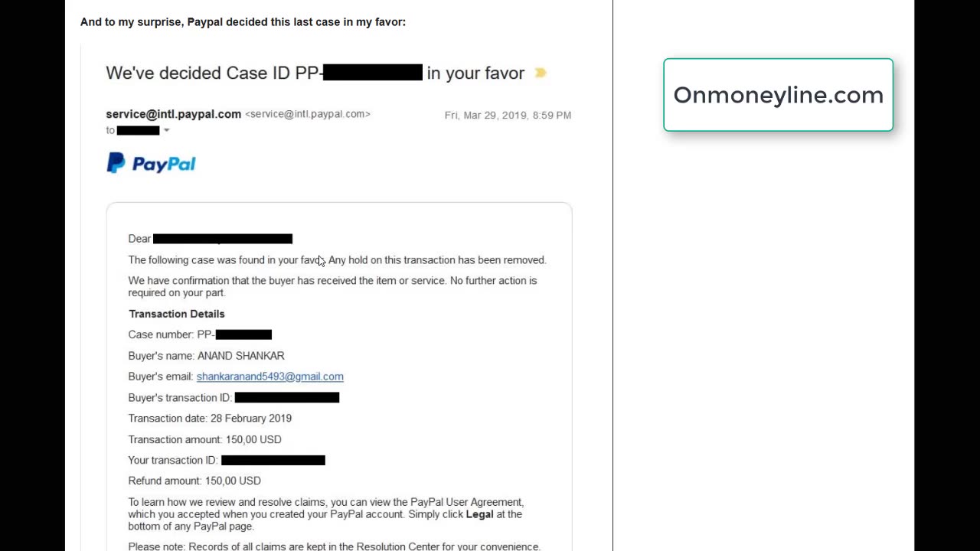Click the gray sender address in angle brackets
The image size is (980, 551).
pyautogui.click(x=308, y=114)
